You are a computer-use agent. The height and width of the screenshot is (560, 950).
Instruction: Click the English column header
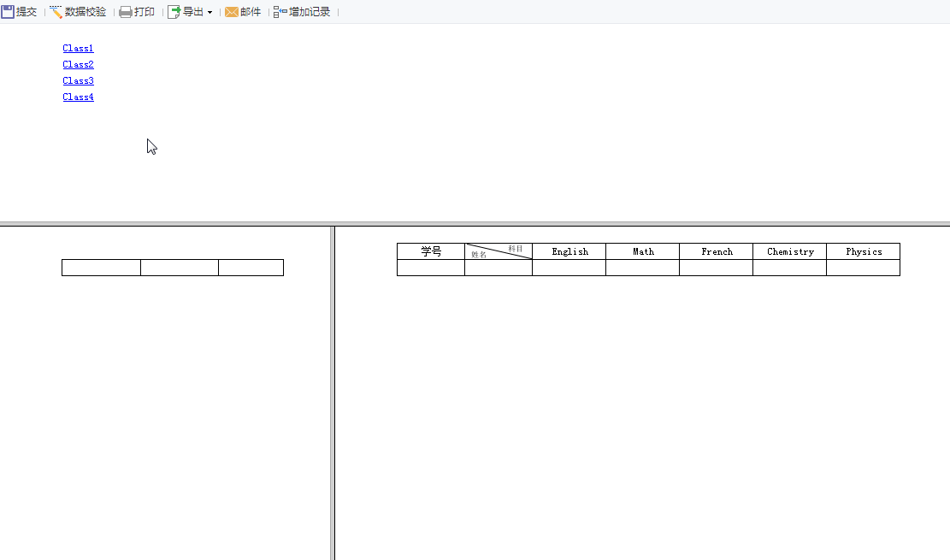569,251
